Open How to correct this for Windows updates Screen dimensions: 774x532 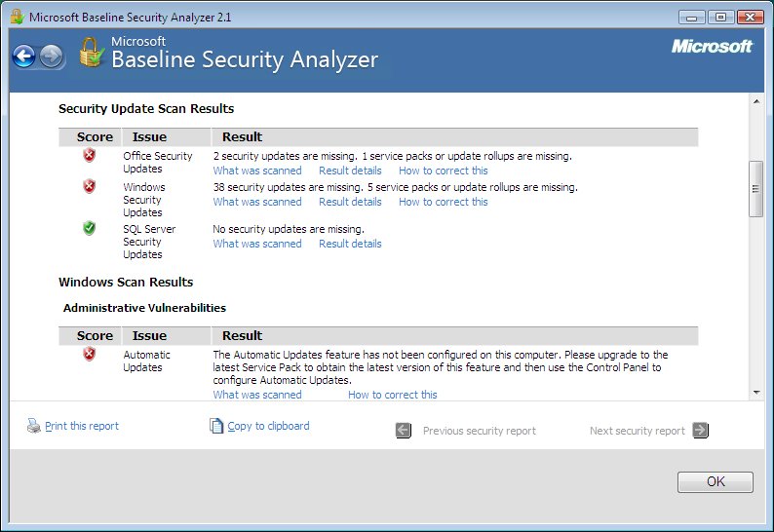pyautogui.click(x=444, y=202)
